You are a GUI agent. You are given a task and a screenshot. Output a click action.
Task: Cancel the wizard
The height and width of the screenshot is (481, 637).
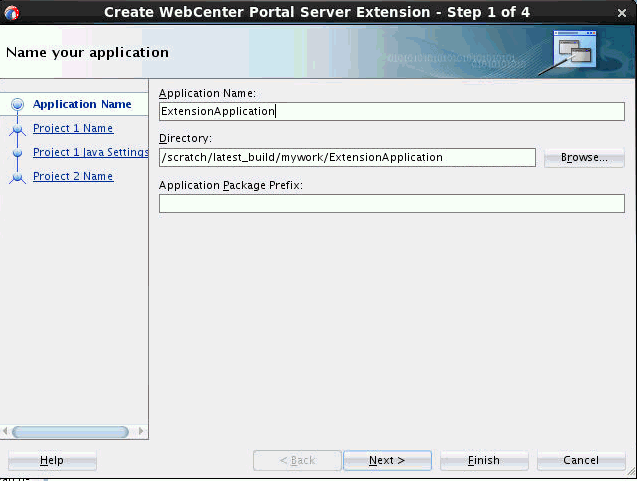[x=581, y=460]
